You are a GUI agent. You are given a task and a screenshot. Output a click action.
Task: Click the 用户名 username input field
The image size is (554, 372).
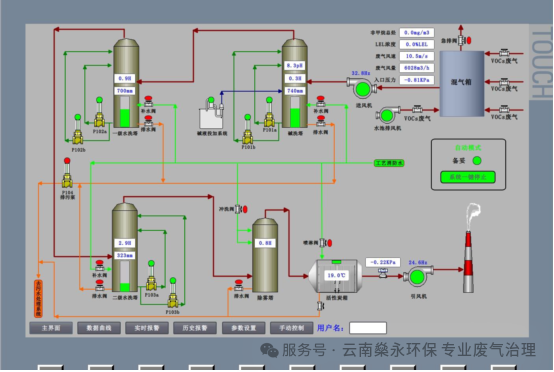tap(368, 328)
